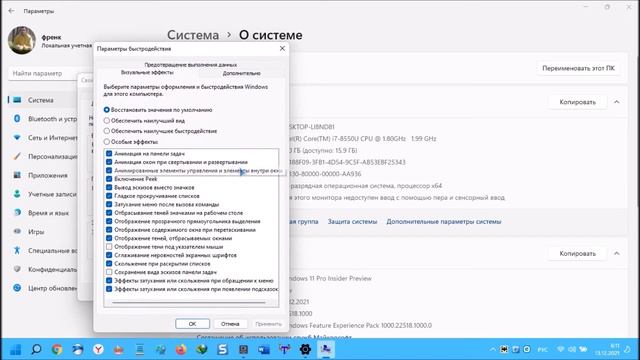
Task: Click Отмена in performance dialog
Action: pyautogui.click(x=230, y=324)
